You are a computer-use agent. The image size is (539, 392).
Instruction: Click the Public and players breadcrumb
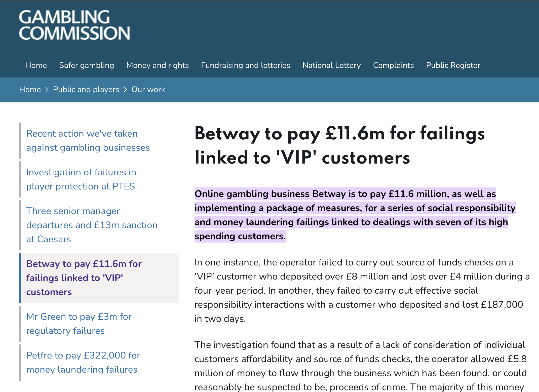tap(86, 89)
